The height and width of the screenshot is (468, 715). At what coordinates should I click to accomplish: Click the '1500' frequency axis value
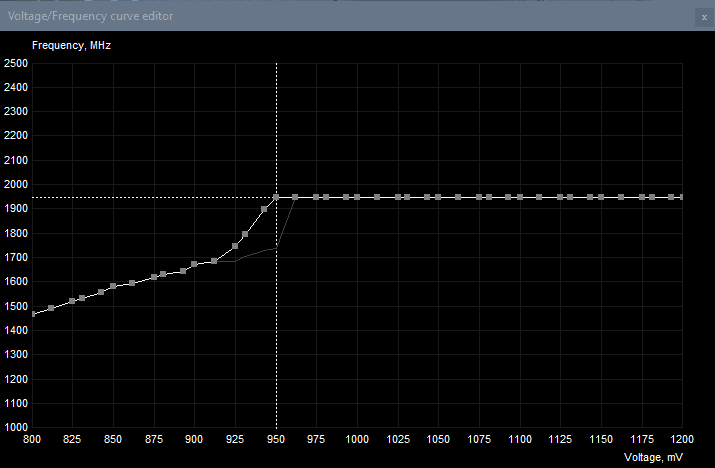tap(16, 306)
